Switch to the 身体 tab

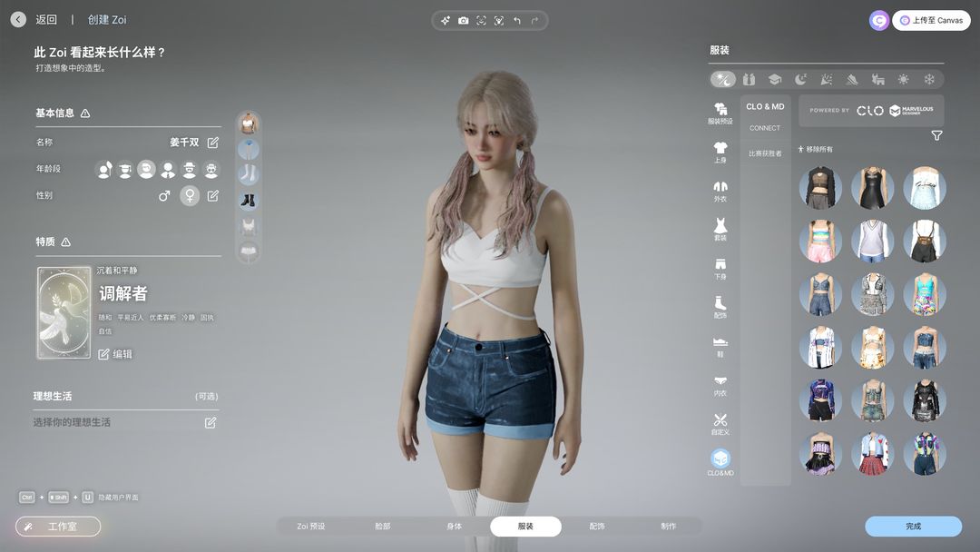click(455, 527)
